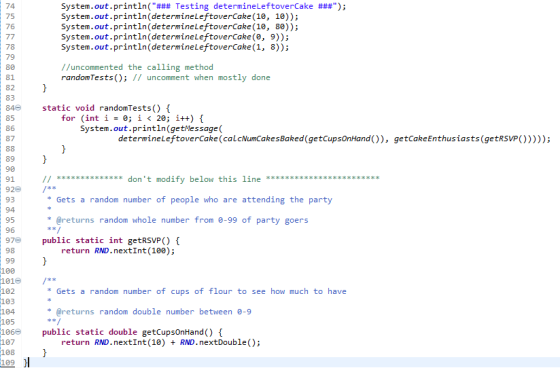The width and height of the screenshot is (560, 368).
Task: Click 'Gets a random number of cups of flour' comment
Action: click(197, 292)
